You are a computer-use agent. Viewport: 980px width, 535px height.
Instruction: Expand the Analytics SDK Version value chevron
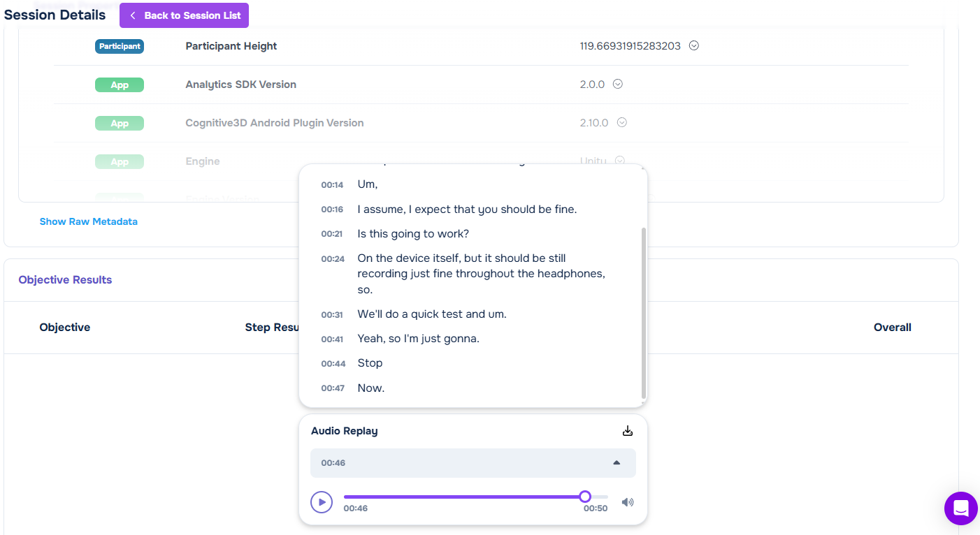(618, 84)
